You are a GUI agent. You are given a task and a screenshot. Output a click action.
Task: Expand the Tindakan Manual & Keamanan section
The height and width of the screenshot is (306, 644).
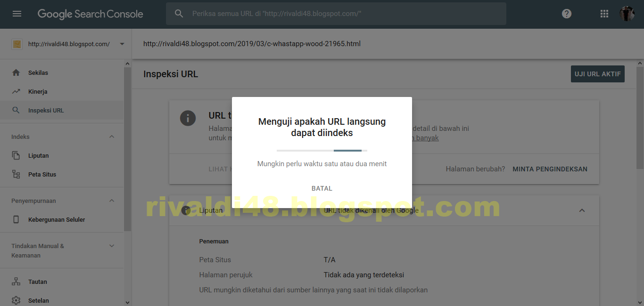(x=112, y=245)
